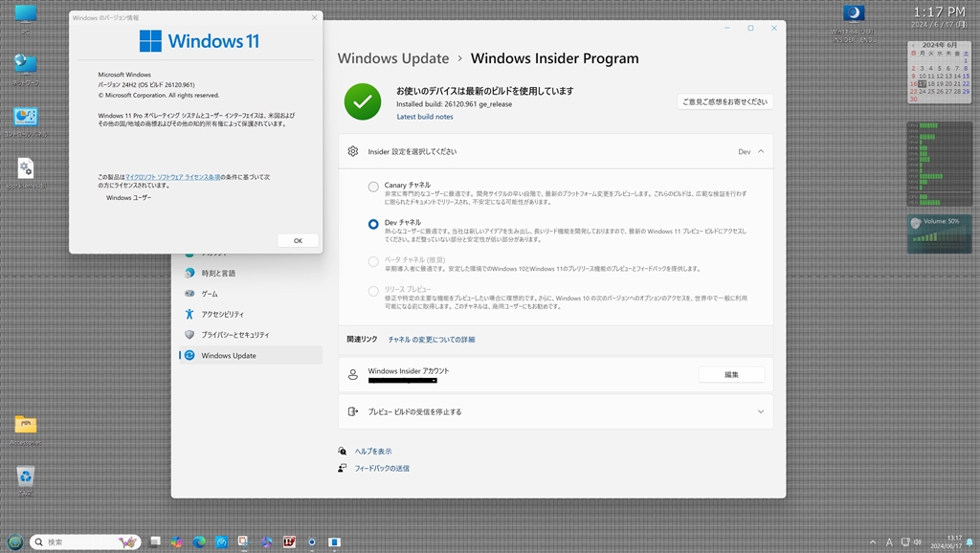
Task: Open the Recycle Bin desktop icon
Action: [x=26, y=480]
